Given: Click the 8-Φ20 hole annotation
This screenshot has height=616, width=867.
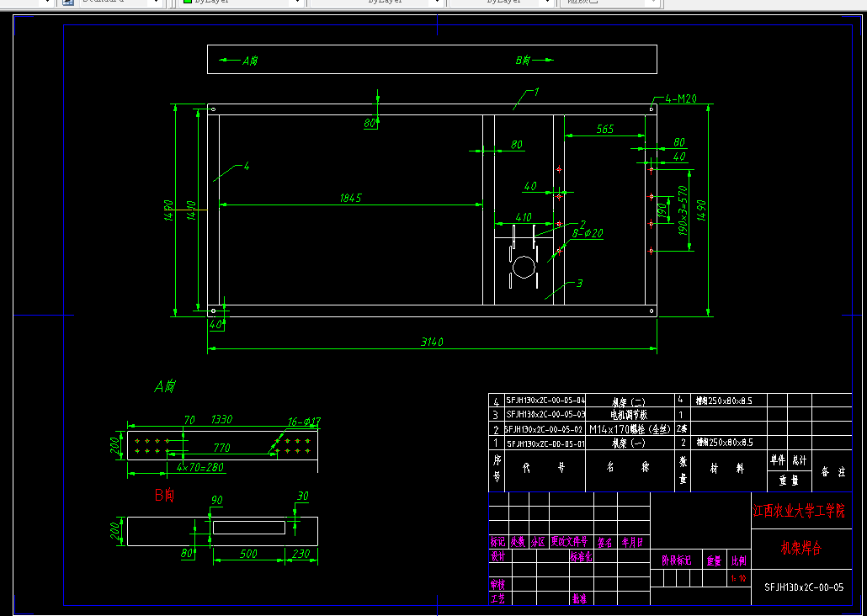Looking at the screenshot, I should tap(588, 233).
